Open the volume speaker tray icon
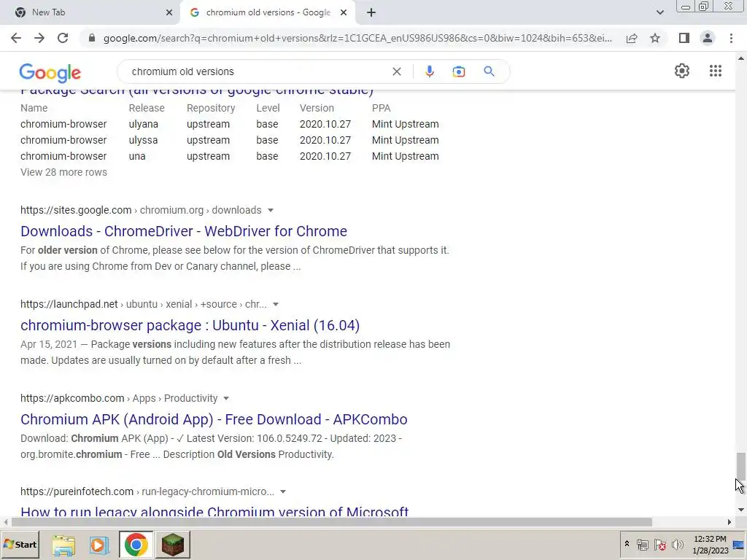This screenshot has width=747, height=560. click(677, 544)
